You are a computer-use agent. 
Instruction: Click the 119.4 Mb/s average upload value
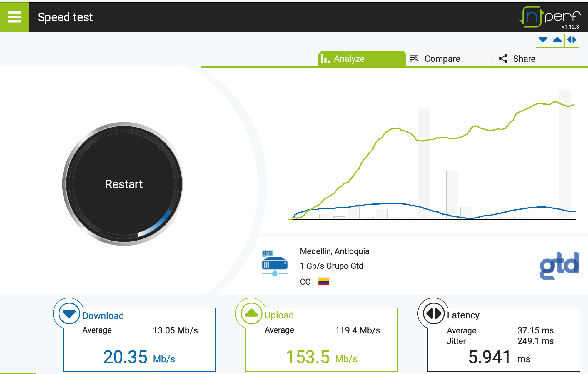[x=358, y=330]
